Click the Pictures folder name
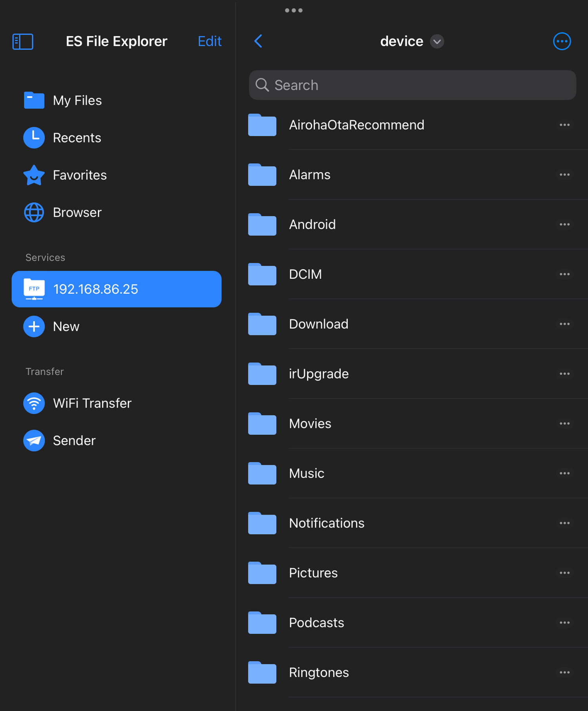Image resolution: width=588 pixels, height=711 pixels. (x=313, y=573)
